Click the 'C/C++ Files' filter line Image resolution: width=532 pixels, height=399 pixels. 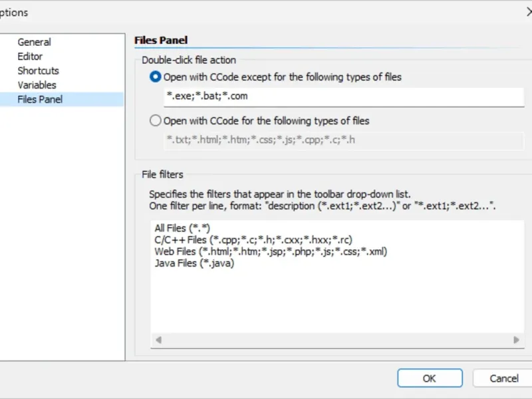[x=252, y=240]
